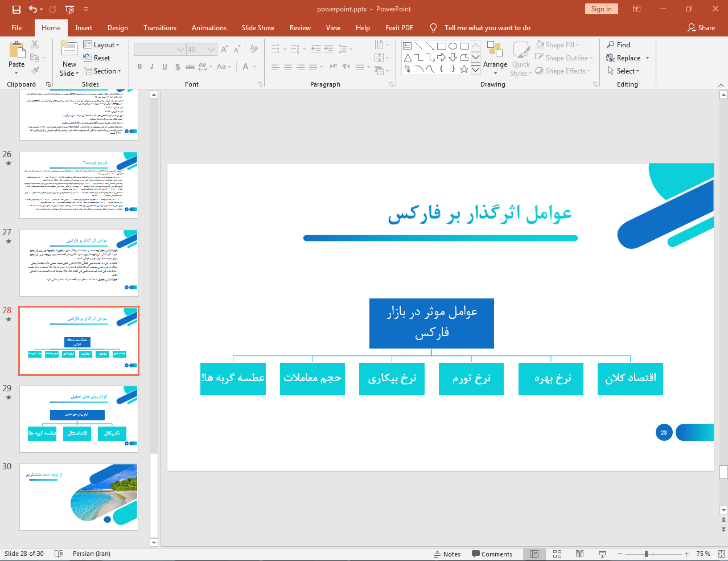Switch to the Insert tab
Screen dimensions: 728x561
point(84,28)
